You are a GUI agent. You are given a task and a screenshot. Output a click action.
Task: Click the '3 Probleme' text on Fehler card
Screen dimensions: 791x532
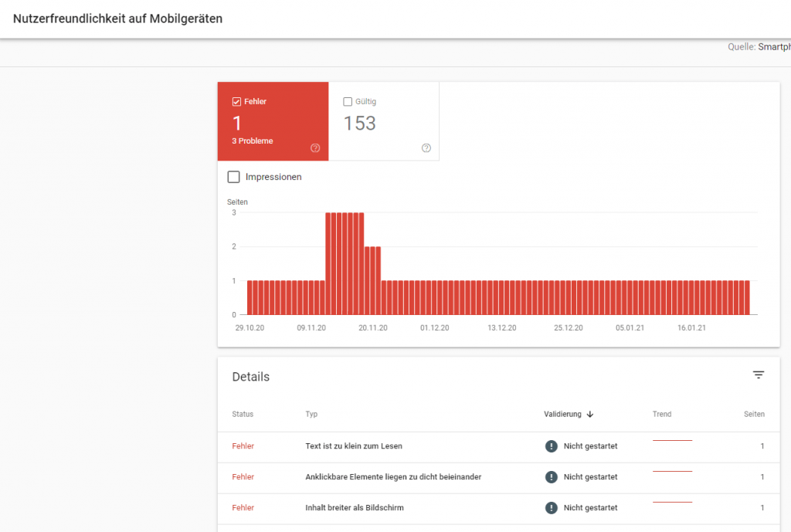253,141
